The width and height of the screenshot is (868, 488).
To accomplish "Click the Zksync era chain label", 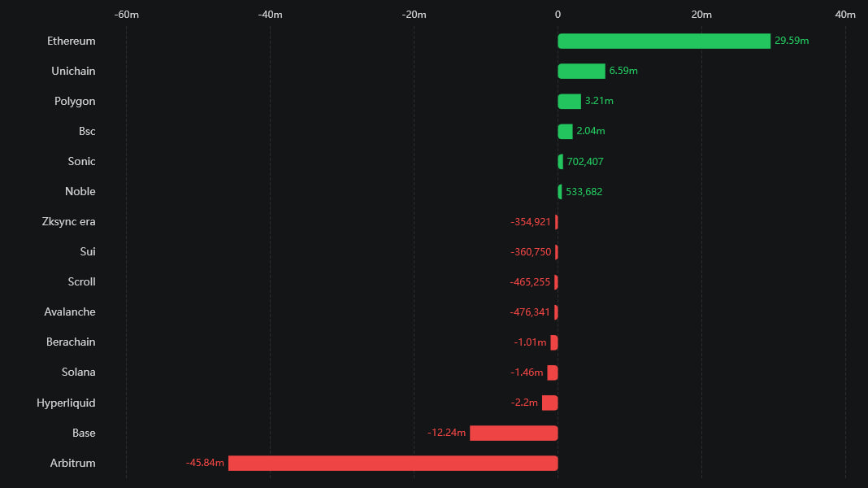I will [68, 221].
